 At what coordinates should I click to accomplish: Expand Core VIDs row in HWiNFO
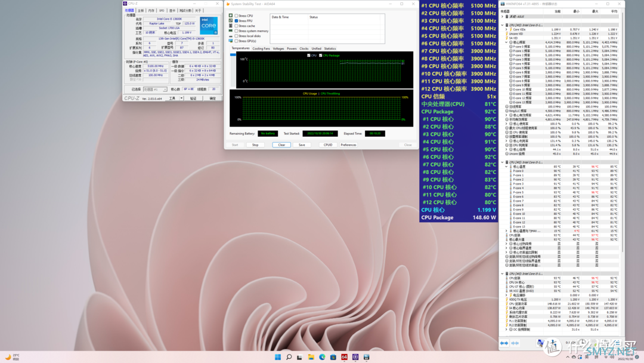506,30
